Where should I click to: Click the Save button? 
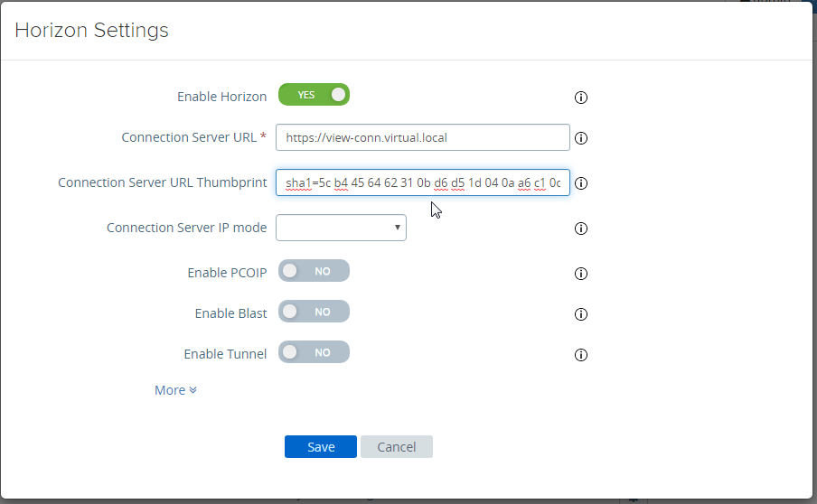pyautogui.click(x=321, y=447)
